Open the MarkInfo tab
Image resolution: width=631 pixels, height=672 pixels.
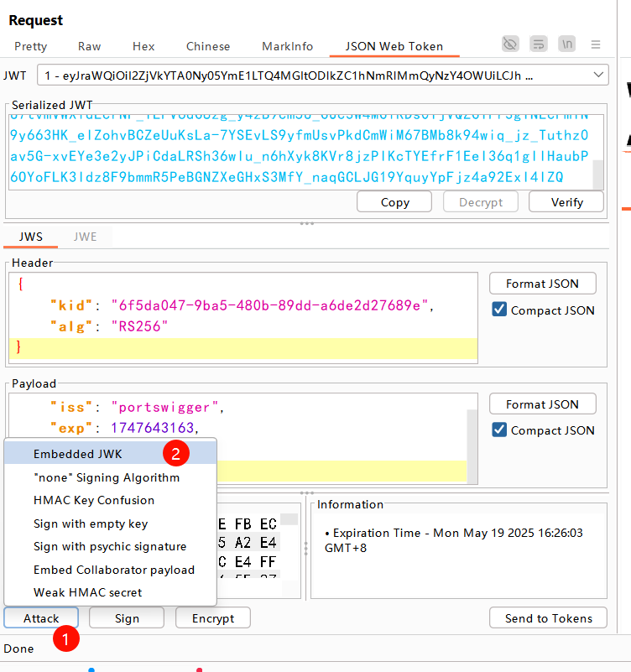coord(287,46)
